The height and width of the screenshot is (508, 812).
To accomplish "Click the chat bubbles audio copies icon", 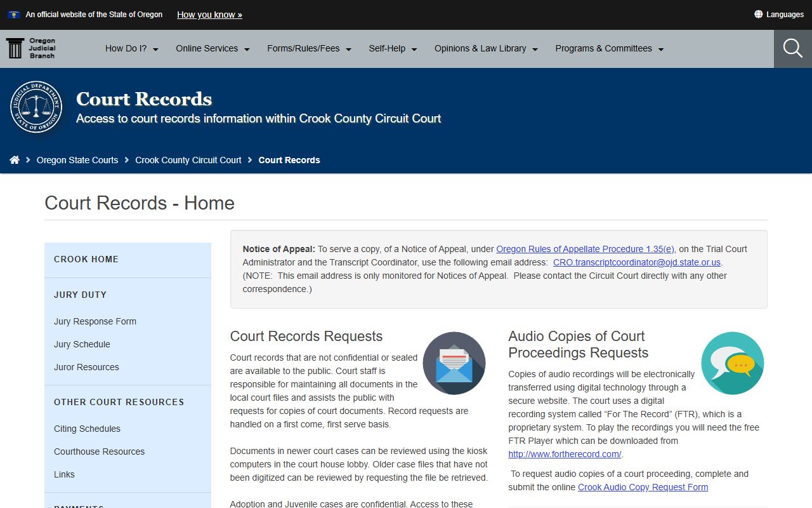I will [733, 363].
